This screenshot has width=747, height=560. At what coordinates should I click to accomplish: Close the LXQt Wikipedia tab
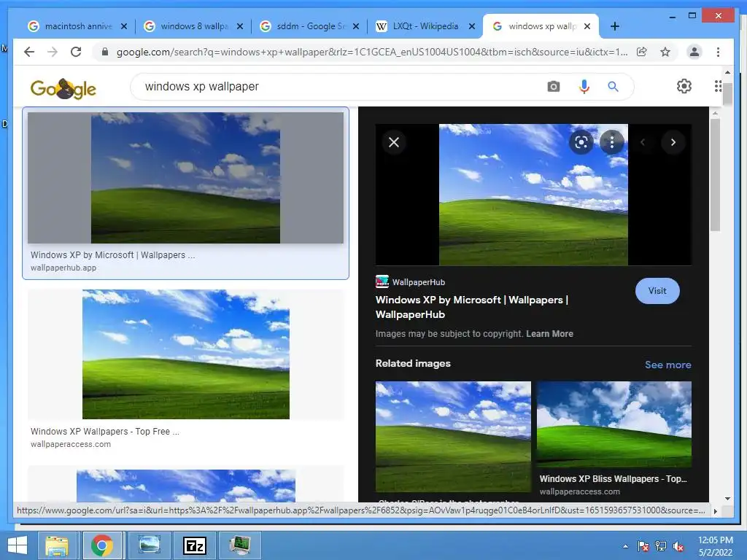(472, 26)
